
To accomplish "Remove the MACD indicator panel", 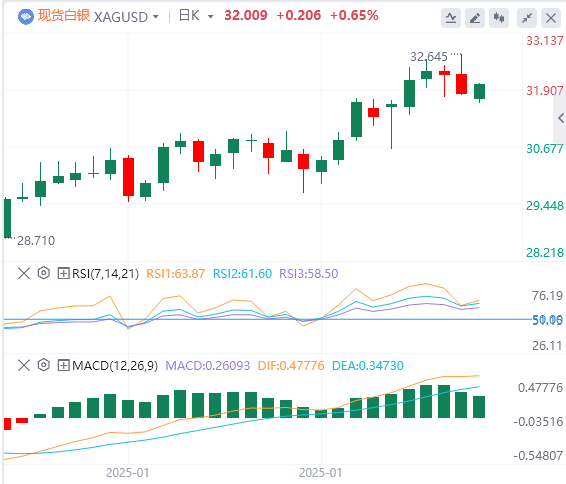I will [24, 365].
